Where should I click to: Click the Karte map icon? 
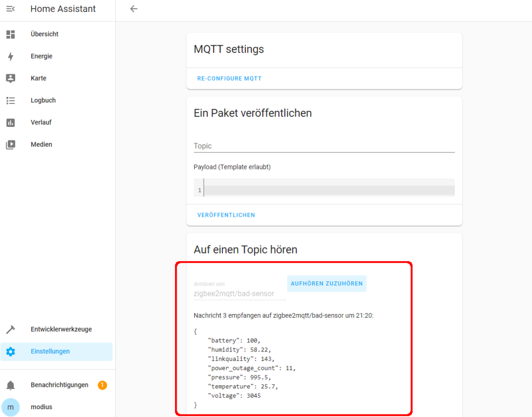pos(10,78)
